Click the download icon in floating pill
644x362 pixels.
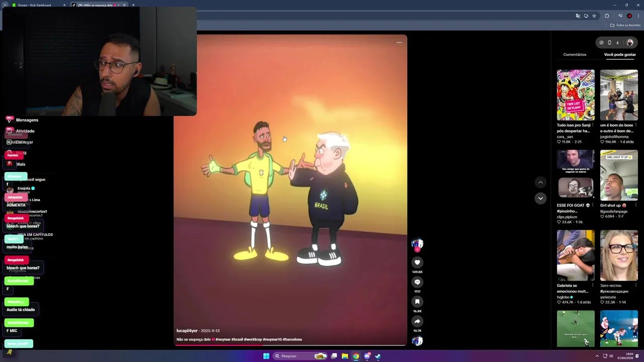pos(618,43)
